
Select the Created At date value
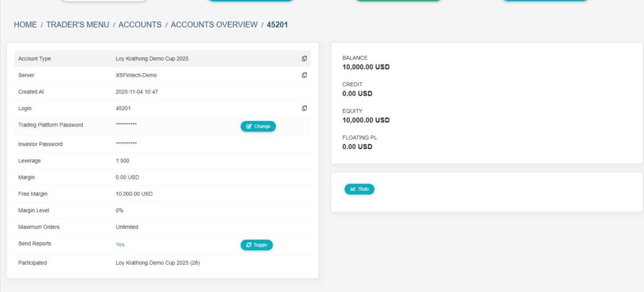coord(136,92)
